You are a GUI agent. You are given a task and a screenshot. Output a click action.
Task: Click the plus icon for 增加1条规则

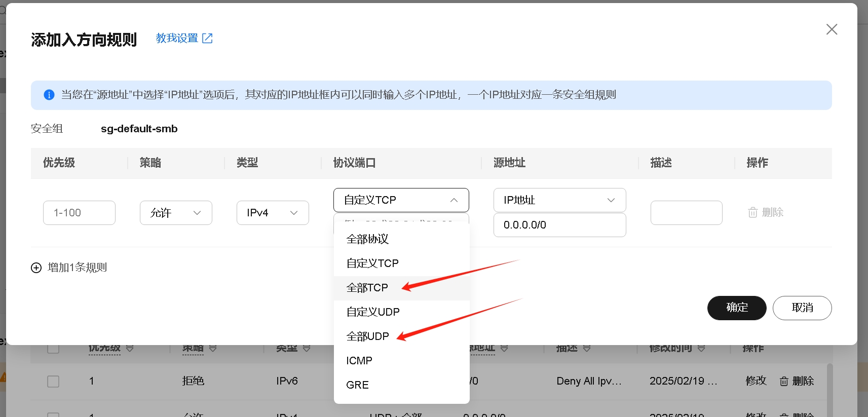[x=36, y=268]
